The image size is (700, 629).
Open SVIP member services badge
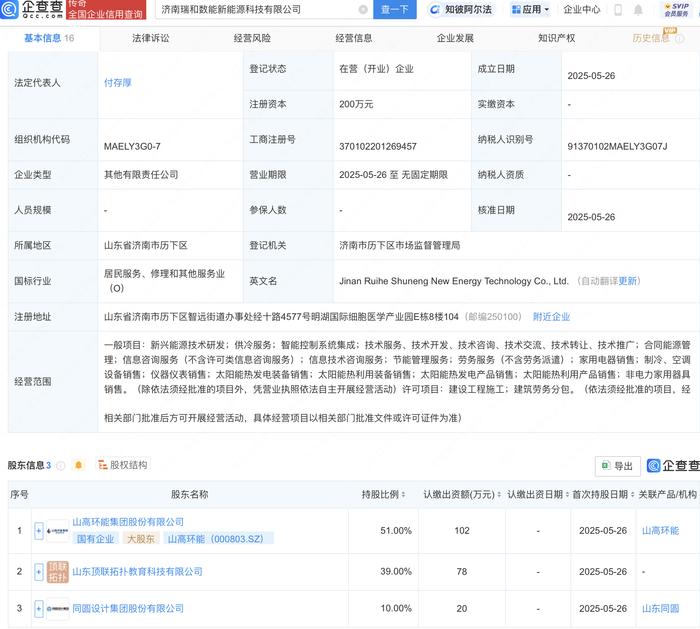pyautogui.click(x=677, y=9)
